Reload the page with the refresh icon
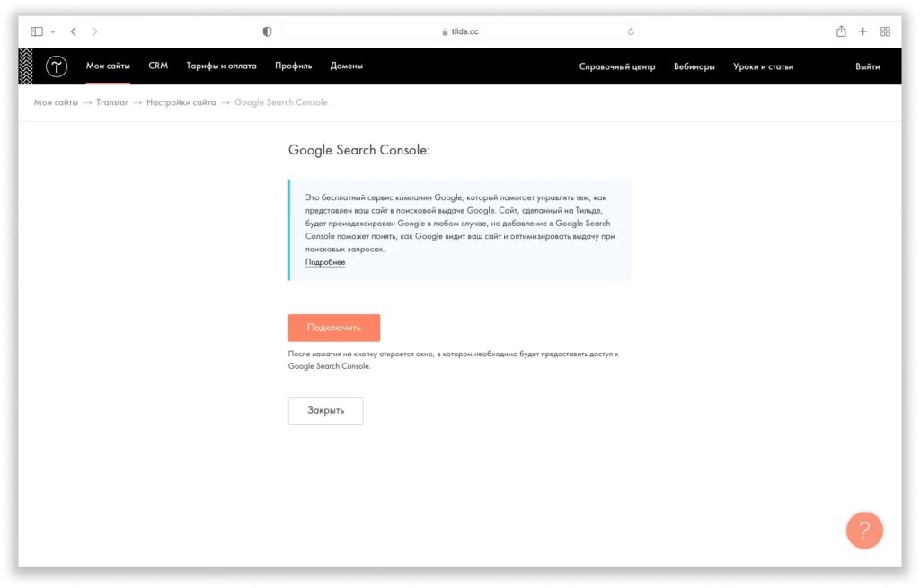The height and width of the screenshot is (588, 920). (631, 31)
